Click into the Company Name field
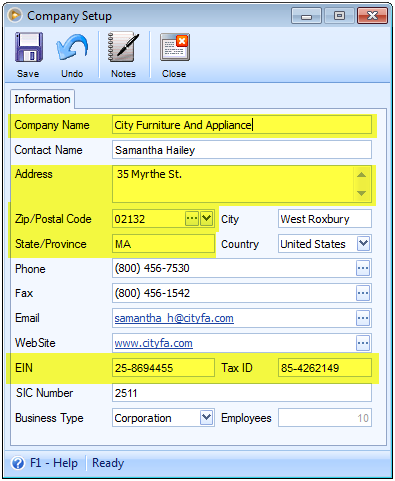Screen dimensions: 395x481 pyautogui.click(x=242, y=125)
